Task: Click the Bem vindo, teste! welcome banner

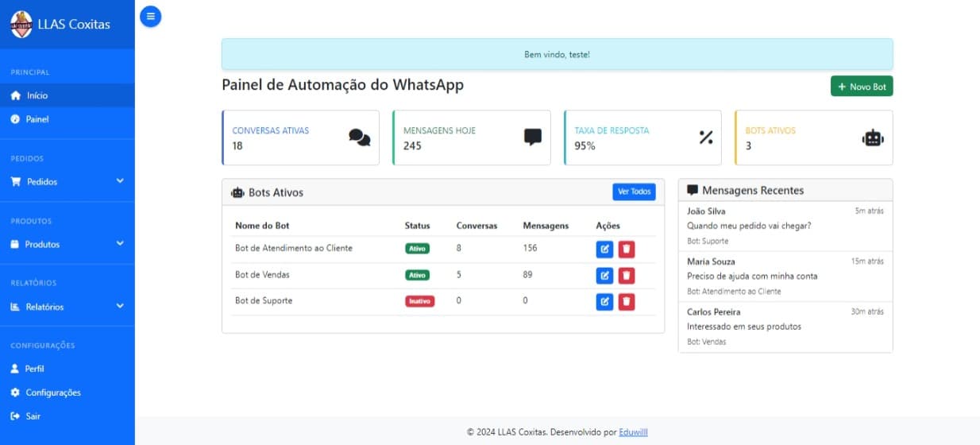Action: [x=557, y=55]
